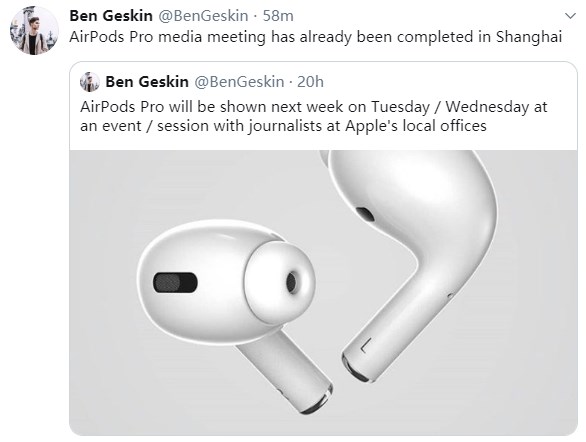Open the 20h timestamp in quoted tweet

tap(310, 82)
